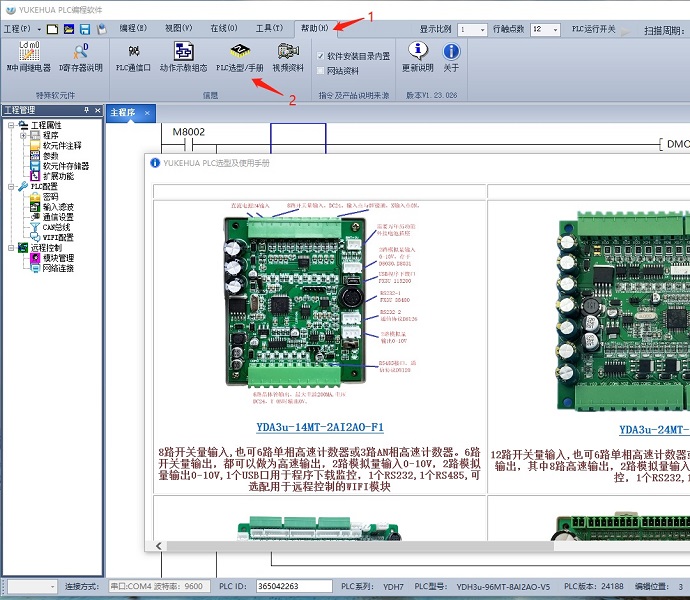The height and width of the screenshot is (600, 690).
Task: Click the 版本V1.23.026 group label
Action: 431,95
